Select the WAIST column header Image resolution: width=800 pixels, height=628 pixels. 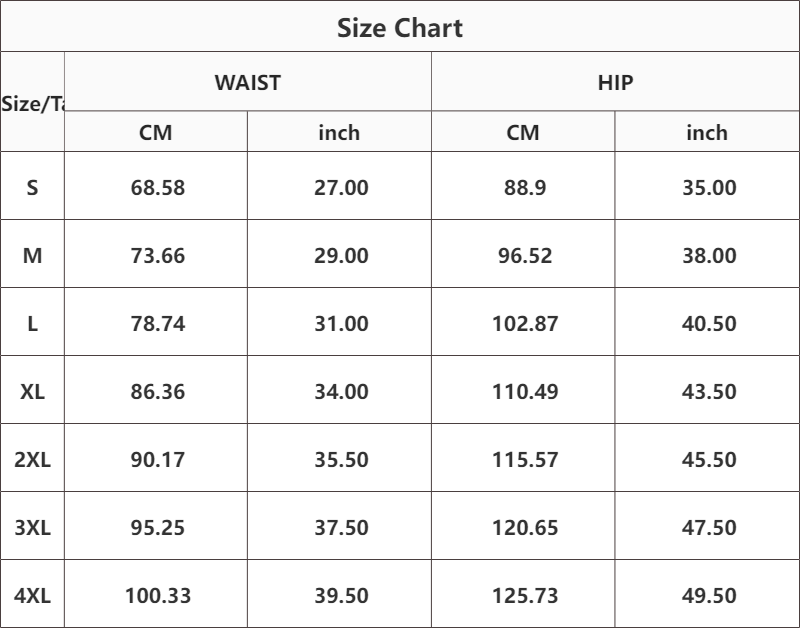click(x=247, y=83)
